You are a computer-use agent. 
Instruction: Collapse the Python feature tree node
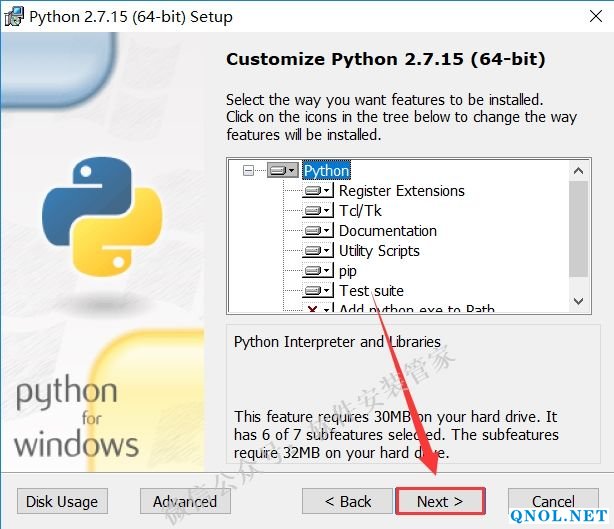(x=248, y=171)
